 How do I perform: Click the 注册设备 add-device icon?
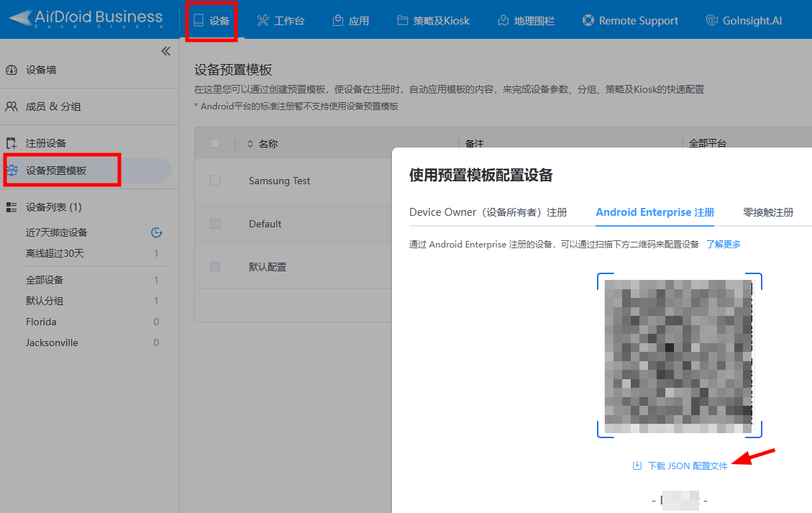coord(12,143)
